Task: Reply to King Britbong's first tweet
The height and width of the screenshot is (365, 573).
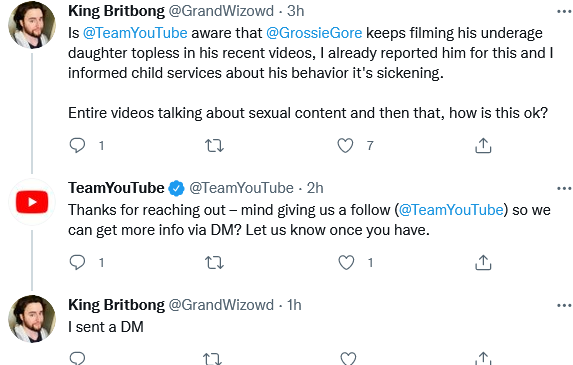Action: [x=77, y=145]
